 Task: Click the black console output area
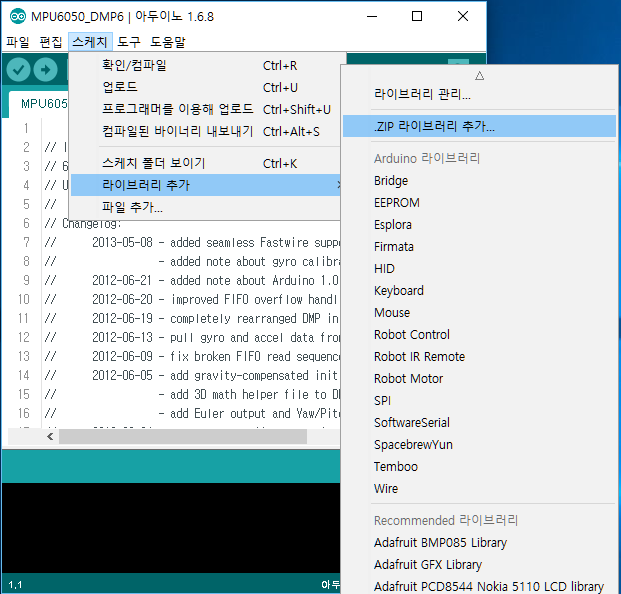click(171, 528)
